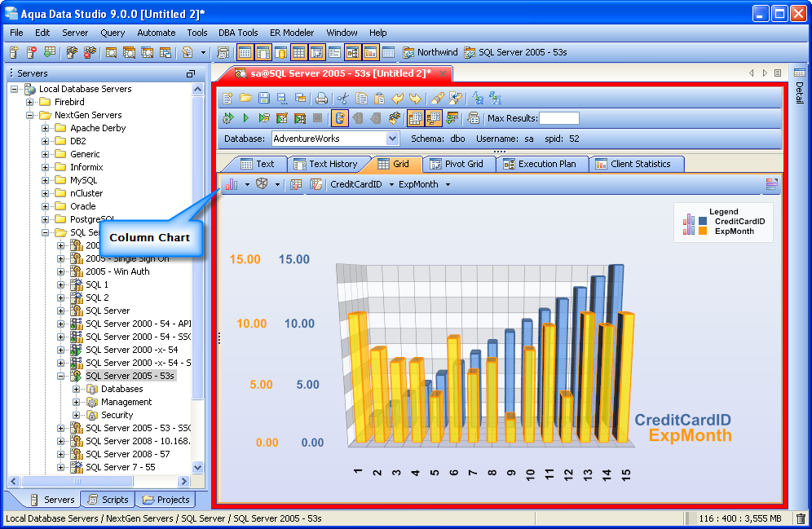The height and width of the screenshot is (529, 812).
Task: Save the query with the diskette icon
Action: tap(264, 98)
